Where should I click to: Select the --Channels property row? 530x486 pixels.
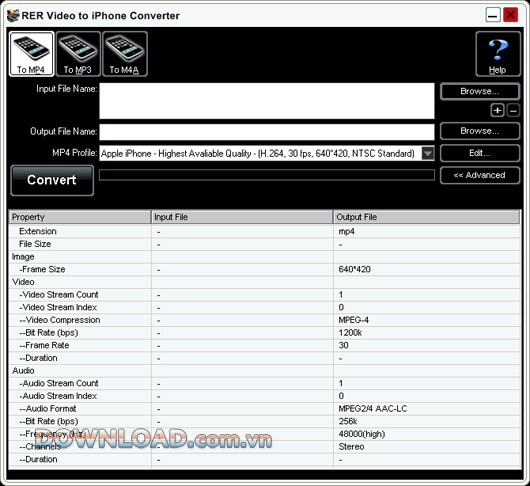265,447
